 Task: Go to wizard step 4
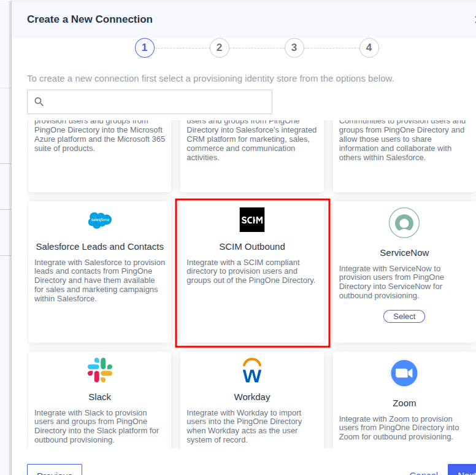tap(369, 48)
